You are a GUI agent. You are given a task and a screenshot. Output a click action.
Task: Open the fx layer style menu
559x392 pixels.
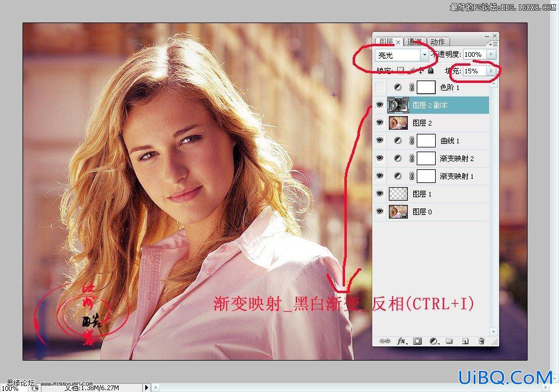coord(402,340)
